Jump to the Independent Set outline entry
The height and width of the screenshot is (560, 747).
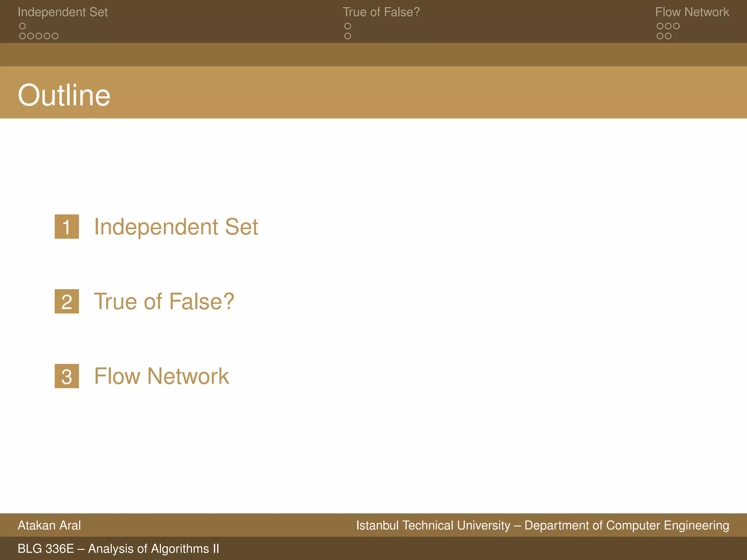tap(176, 227)
